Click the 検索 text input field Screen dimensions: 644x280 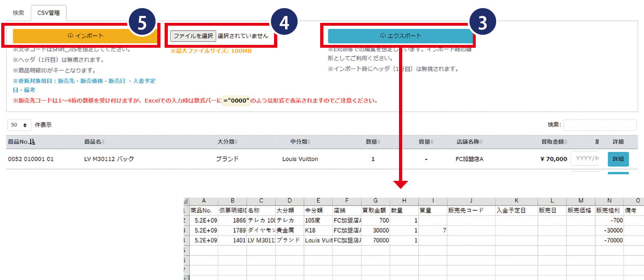pyautogui.click(x=599, y=125)
